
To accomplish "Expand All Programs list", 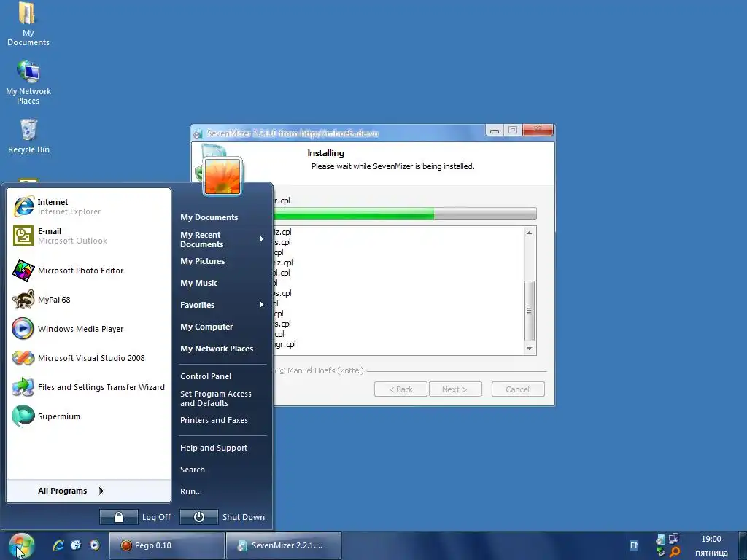I will [89, 491].
